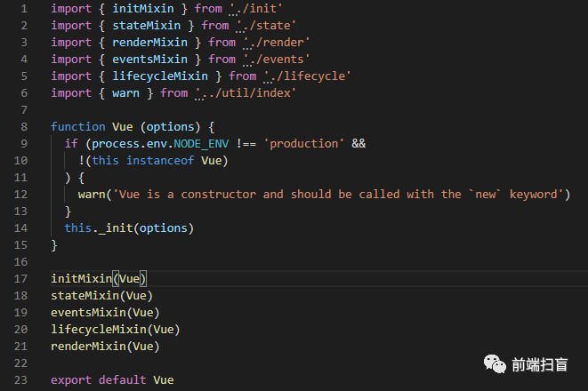Select the '../util/index' import path string

point(246,93)
